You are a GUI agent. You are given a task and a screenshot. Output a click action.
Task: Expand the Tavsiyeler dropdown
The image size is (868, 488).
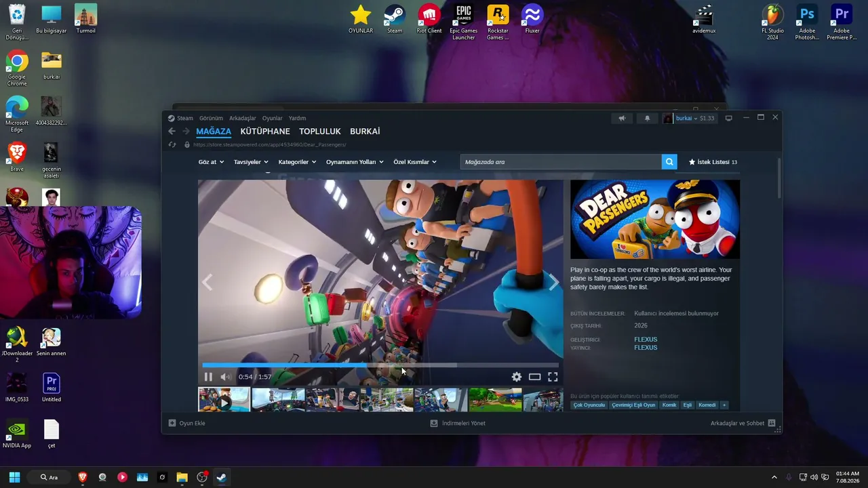[x=251, y=162]
